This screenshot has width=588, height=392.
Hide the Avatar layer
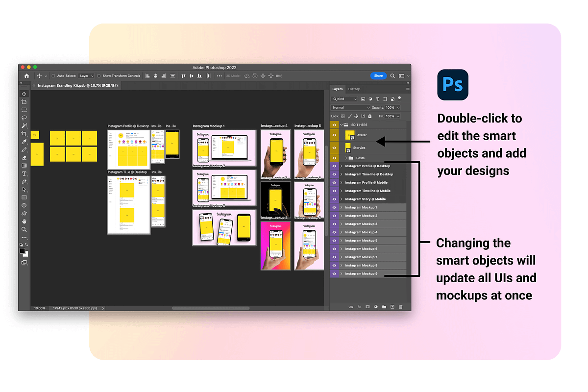(x=334, y=135)
